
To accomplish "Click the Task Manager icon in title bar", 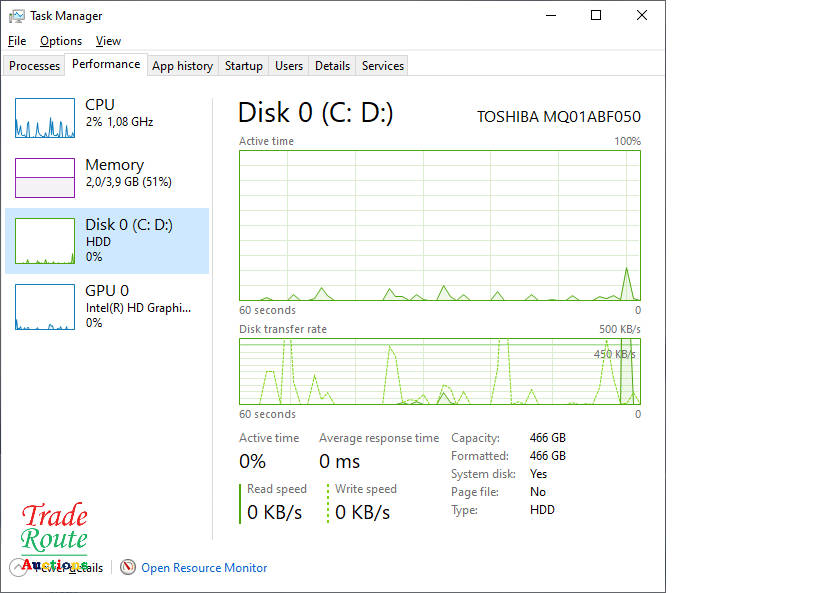I will click(17, 16).
